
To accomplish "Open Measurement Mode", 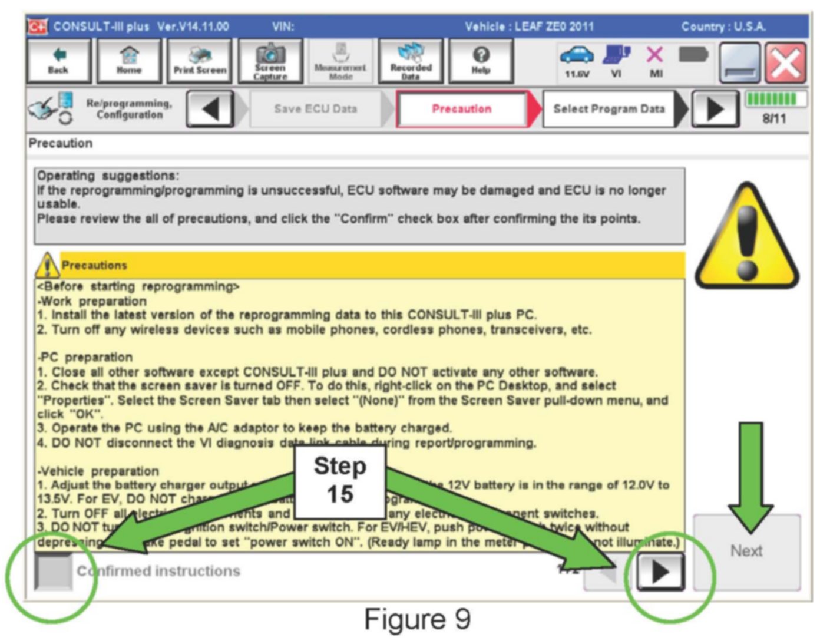I will click(340, 61).
